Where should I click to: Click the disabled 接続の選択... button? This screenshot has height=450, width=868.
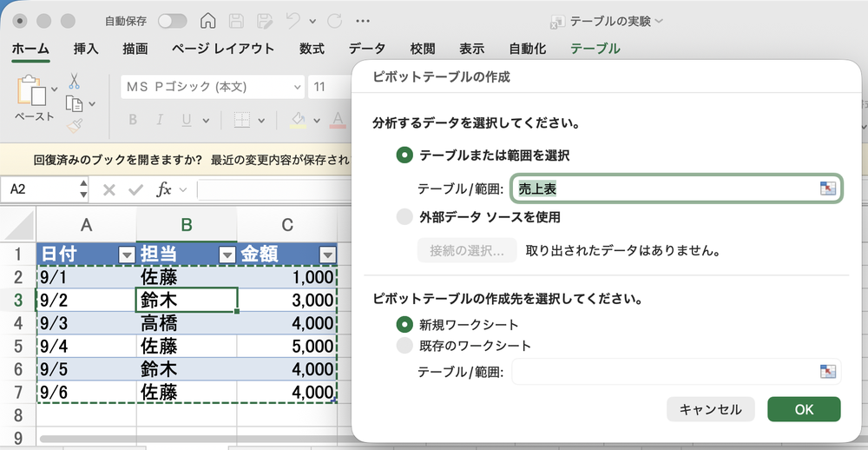click(467, 250)
